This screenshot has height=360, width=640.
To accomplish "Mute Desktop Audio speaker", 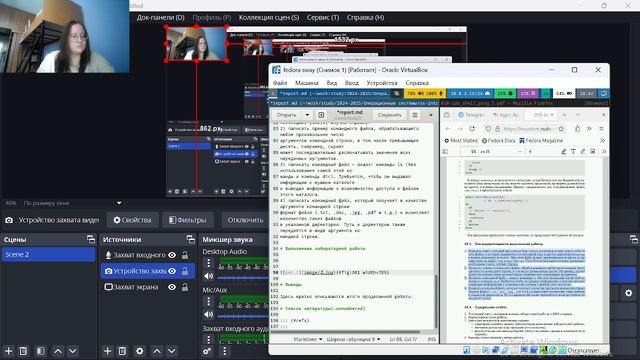I will coord(209,276).
